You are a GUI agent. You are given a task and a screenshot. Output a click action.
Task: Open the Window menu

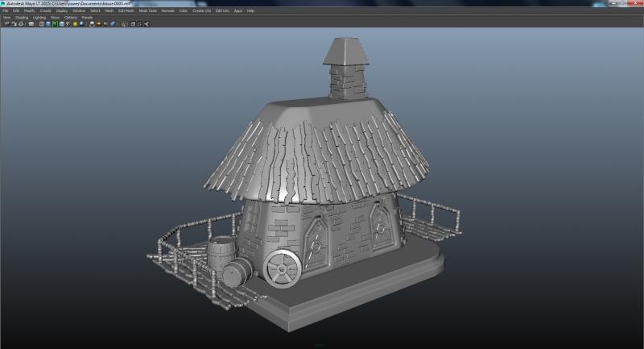pyautogui.click(x=79, y=10)
